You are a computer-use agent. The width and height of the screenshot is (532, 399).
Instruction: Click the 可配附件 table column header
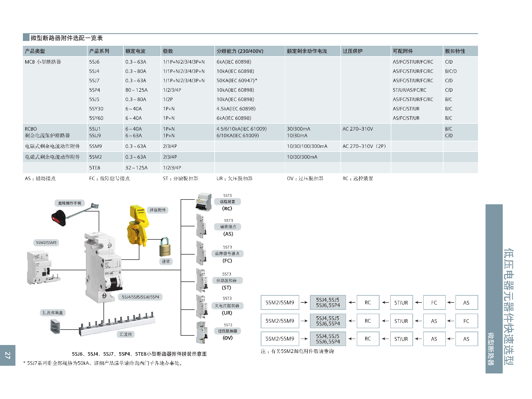403,51
